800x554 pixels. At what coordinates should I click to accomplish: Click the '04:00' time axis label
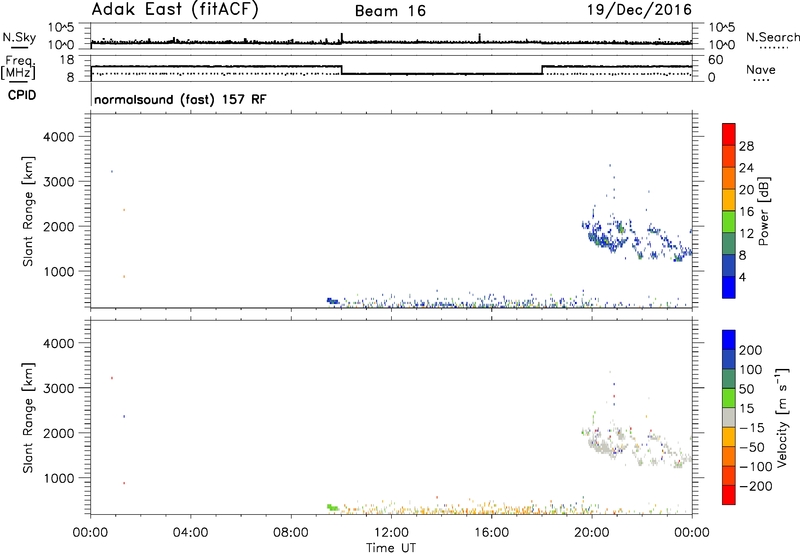190,533
